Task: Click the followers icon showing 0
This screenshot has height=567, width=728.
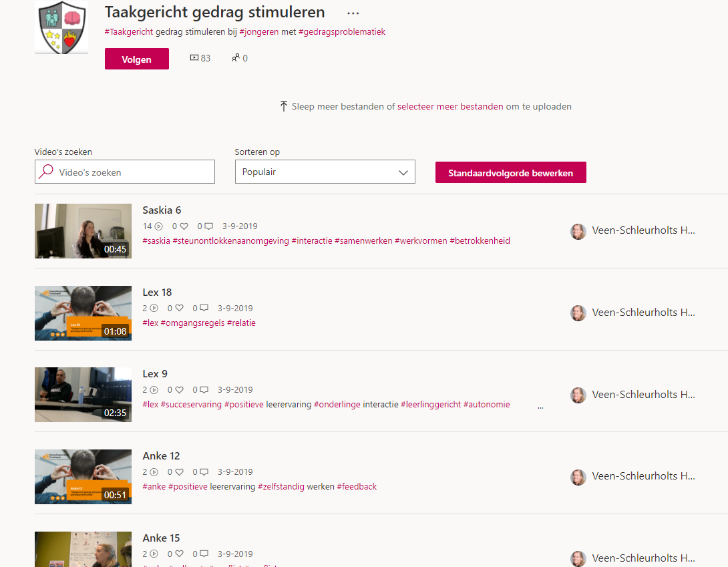Action: pos(235,58)
